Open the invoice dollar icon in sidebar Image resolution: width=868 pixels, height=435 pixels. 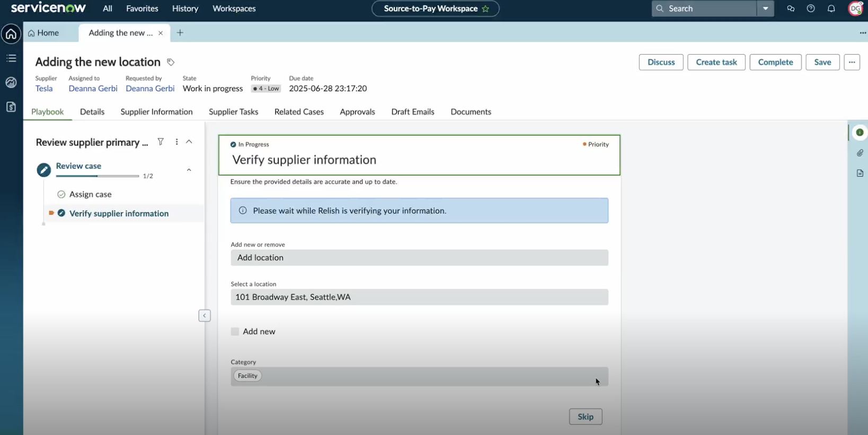point(11,107)
